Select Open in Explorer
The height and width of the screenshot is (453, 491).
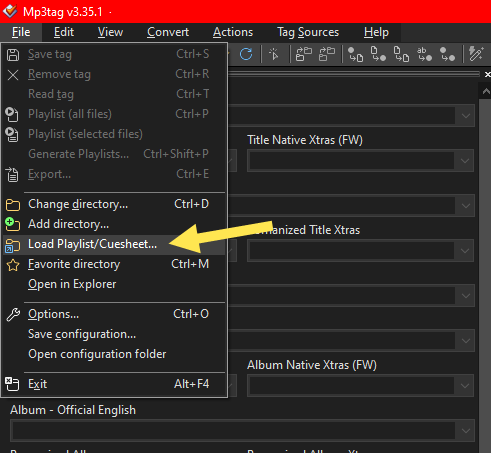114,284
